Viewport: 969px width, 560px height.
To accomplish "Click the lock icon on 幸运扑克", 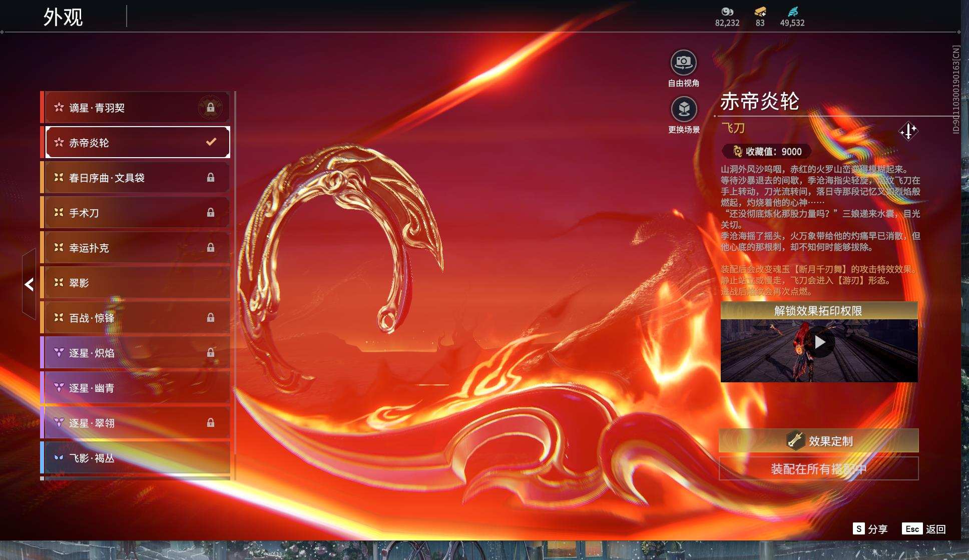I will point(211,248).
